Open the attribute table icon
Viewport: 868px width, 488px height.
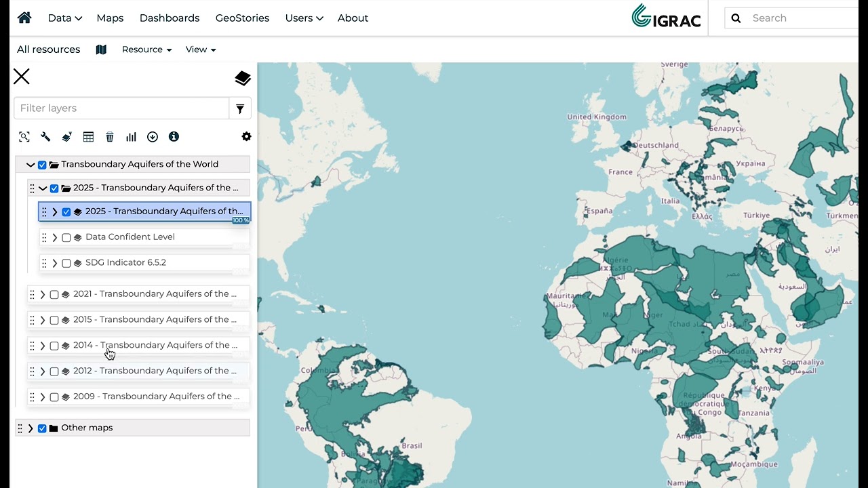point(88,137)
